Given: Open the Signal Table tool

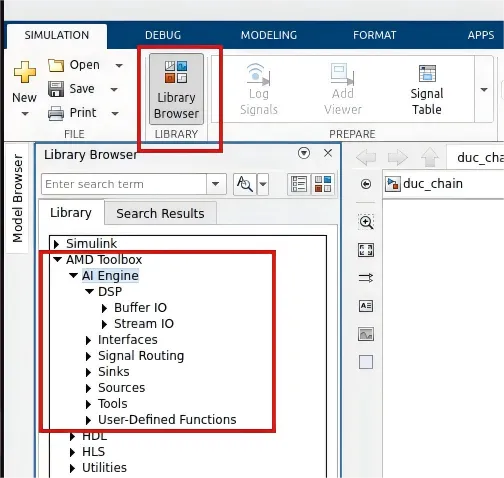Looking at the screenshot, I should (427, 90).
